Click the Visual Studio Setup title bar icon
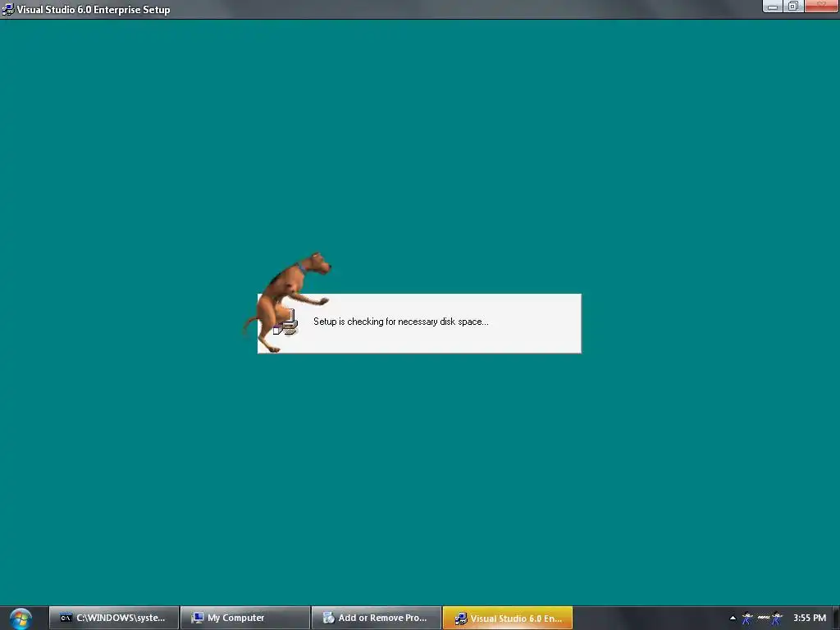Viewport: 840px width, 630px height. (x=7, y=9)
